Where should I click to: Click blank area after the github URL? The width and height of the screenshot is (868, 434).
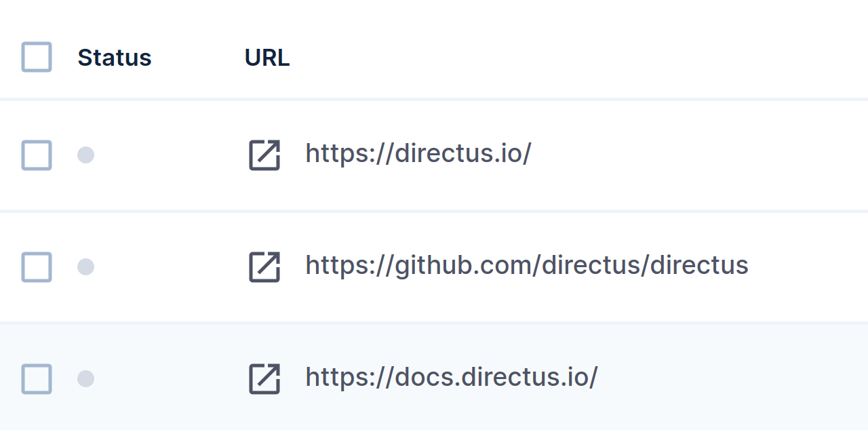pos(807,267)
